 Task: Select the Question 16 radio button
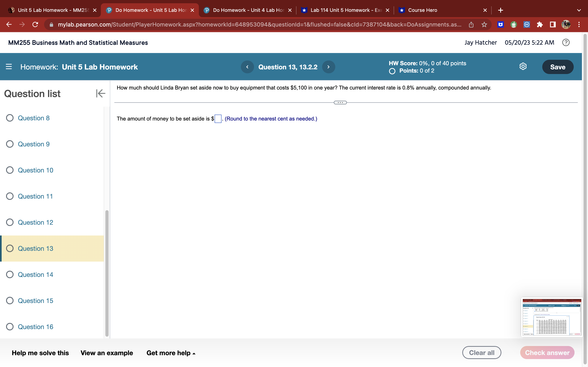(x=10, y=326)
